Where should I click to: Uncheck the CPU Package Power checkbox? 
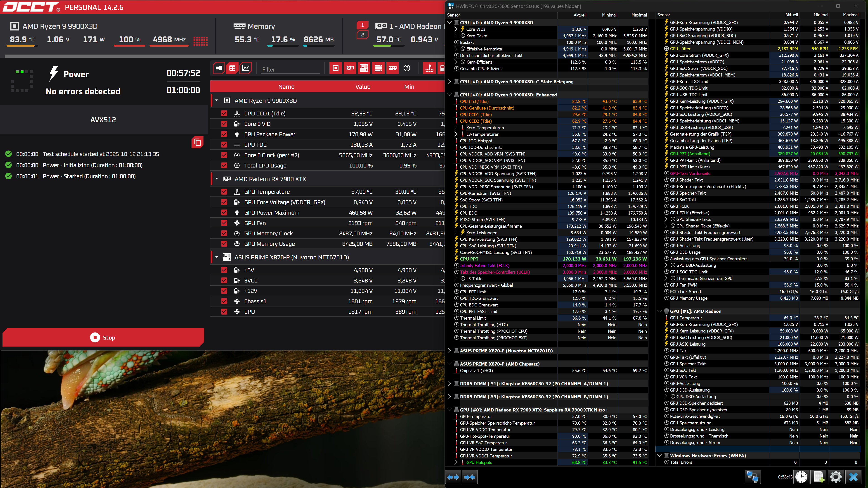click(224, 134)
